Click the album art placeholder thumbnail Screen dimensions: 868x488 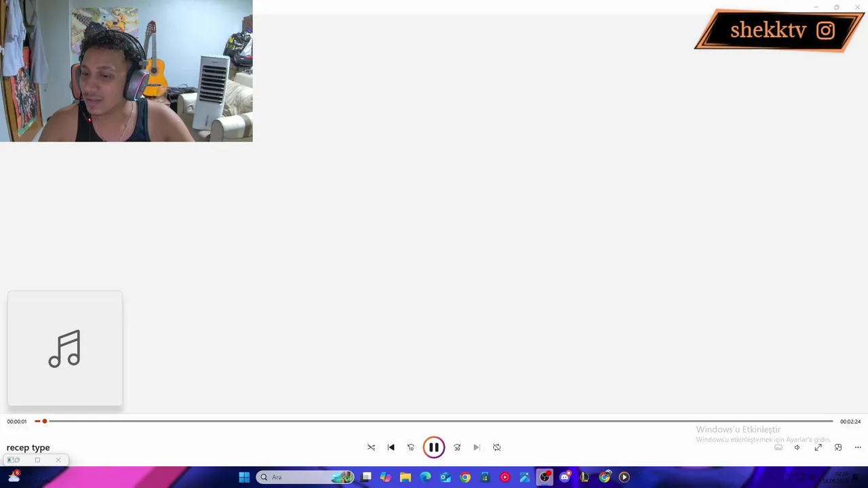coord(65,349)
